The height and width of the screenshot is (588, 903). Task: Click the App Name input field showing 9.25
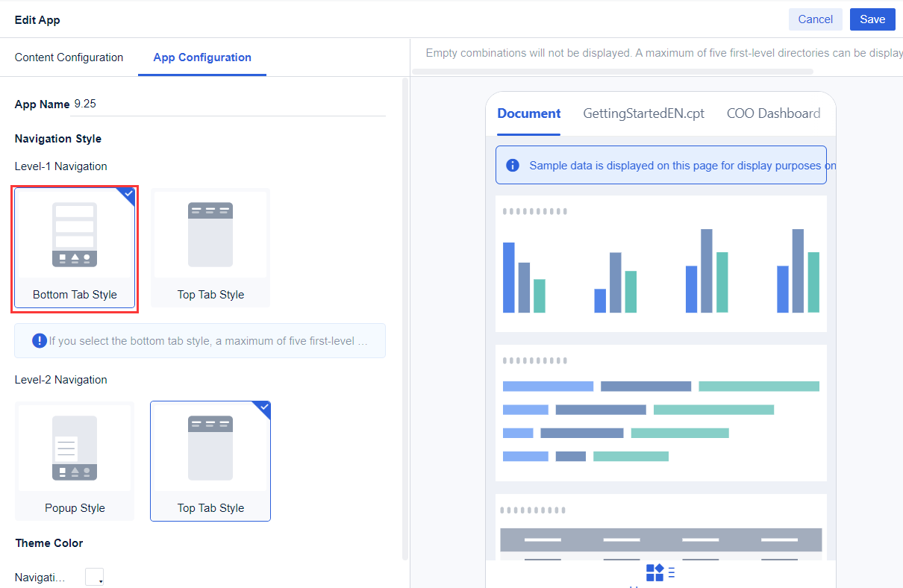tap(224, 104)
